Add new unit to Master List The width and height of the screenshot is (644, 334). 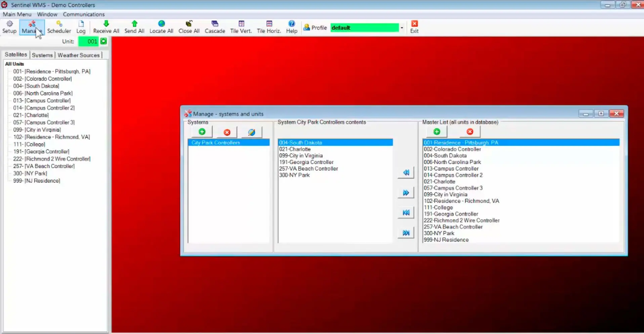tap(436, 132)
